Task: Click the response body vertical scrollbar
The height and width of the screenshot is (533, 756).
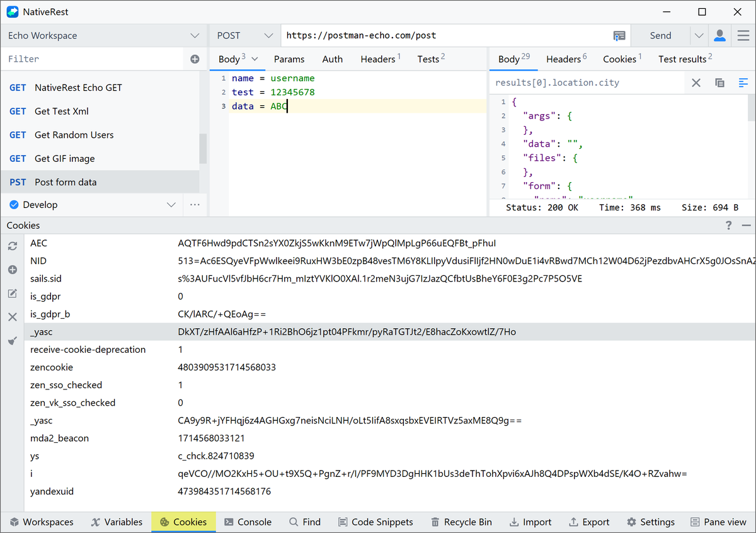Action: click(x=751, y=107)
